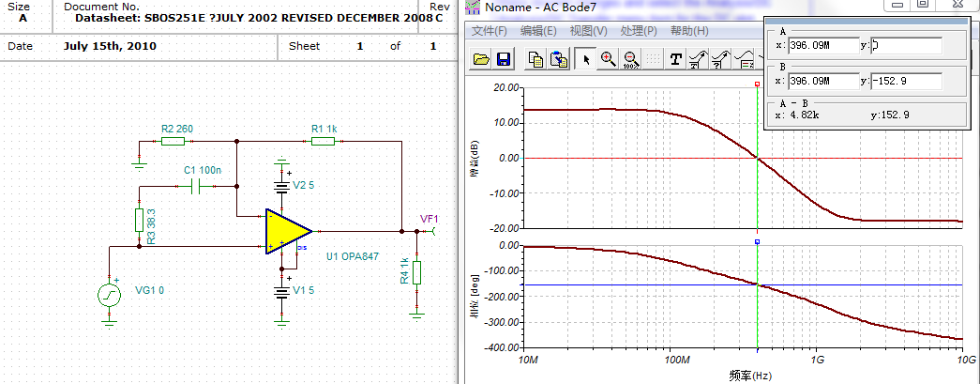Viewport: 980px width, 384px height.
Task: Open the 文件(F) menu
Action: (488, 31)
